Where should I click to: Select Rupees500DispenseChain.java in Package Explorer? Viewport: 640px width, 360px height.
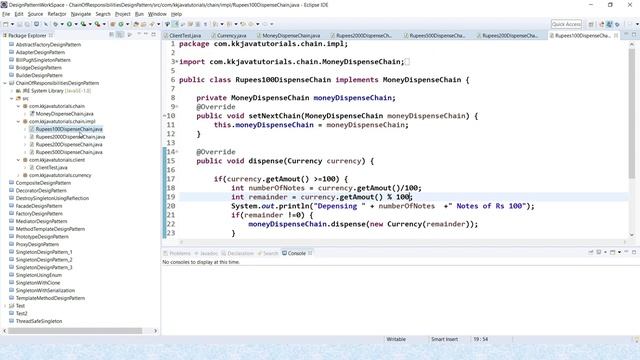point(69,152)
